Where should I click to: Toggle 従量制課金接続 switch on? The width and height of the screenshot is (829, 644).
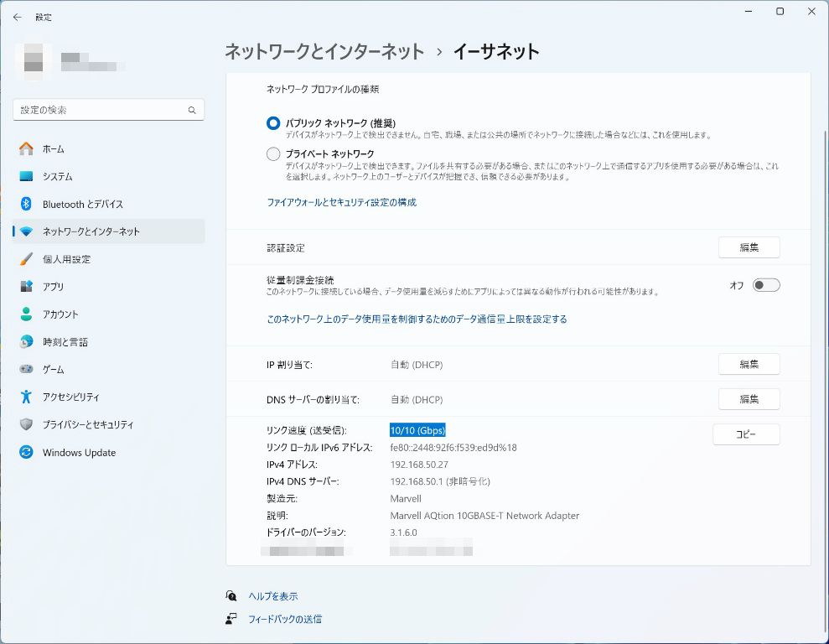765,285
